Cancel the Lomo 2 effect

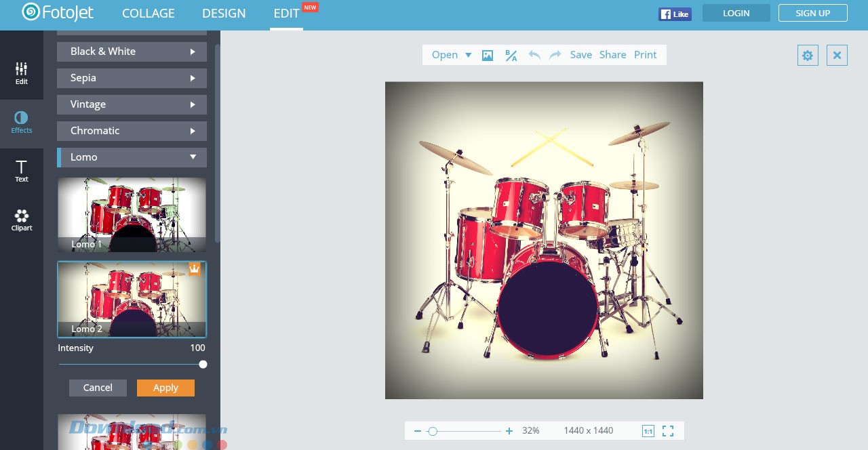pos(98,388)
